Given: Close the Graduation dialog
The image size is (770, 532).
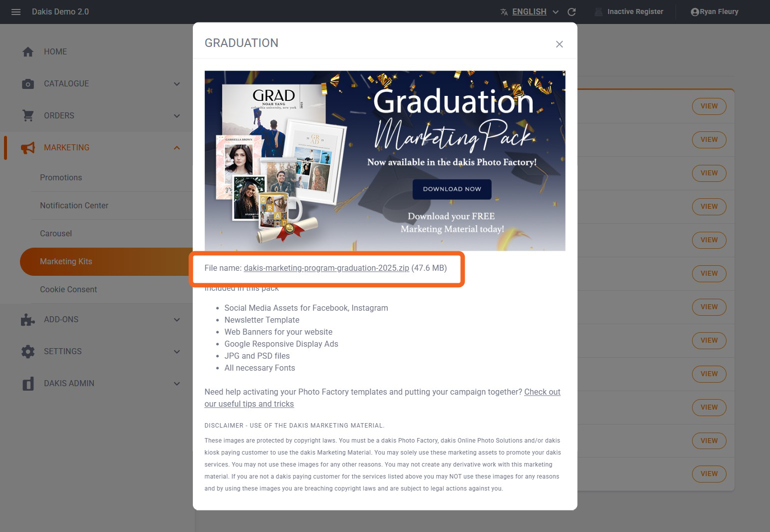Looking at the screenshot, I should (559, 44).
